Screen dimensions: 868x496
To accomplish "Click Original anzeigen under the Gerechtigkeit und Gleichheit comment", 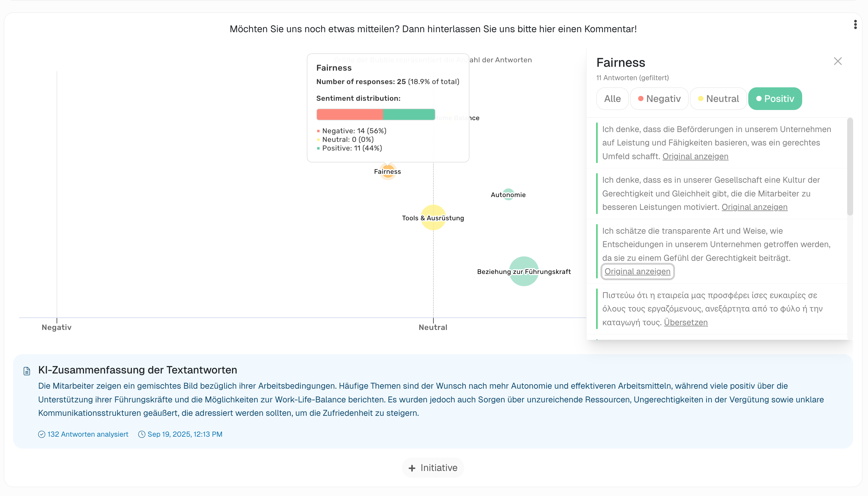I will pyautogui.click(x=754, y=207).
